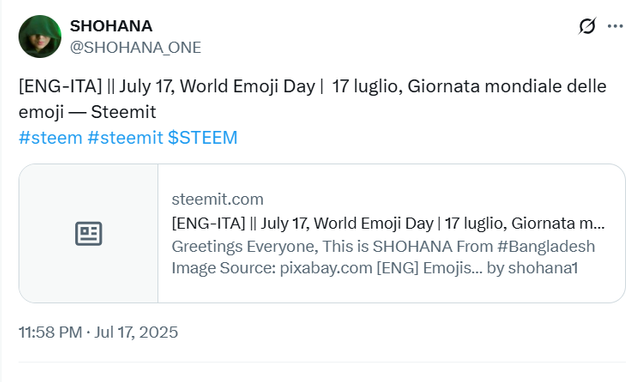Click pixabay.com text in card description

(x=326, y=268)
